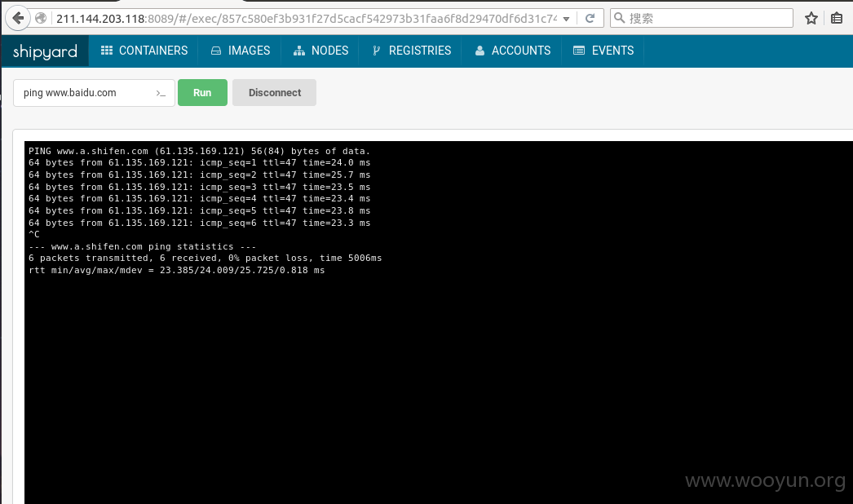Click the browser search field
853x504 pixels.
click(701, 18)
